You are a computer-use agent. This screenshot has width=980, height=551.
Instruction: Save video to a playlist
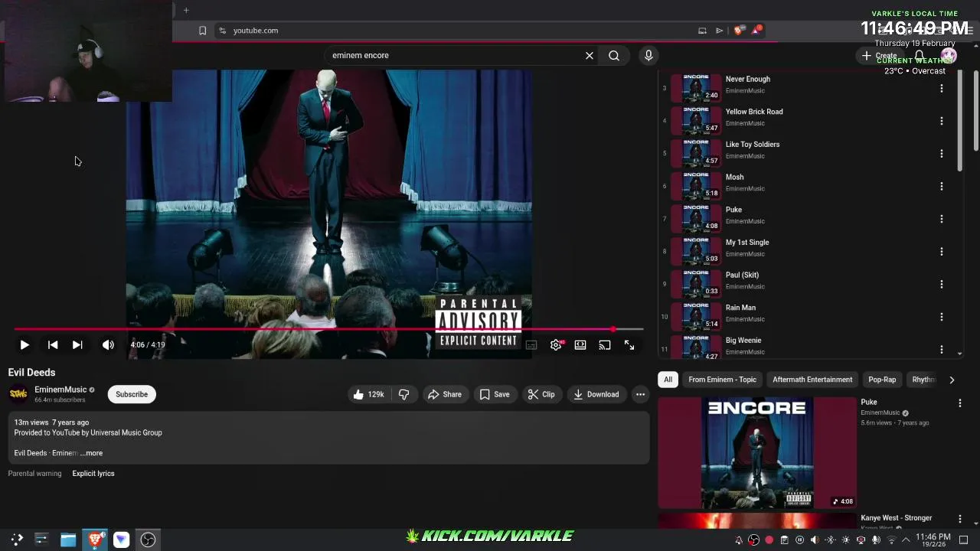495,395
